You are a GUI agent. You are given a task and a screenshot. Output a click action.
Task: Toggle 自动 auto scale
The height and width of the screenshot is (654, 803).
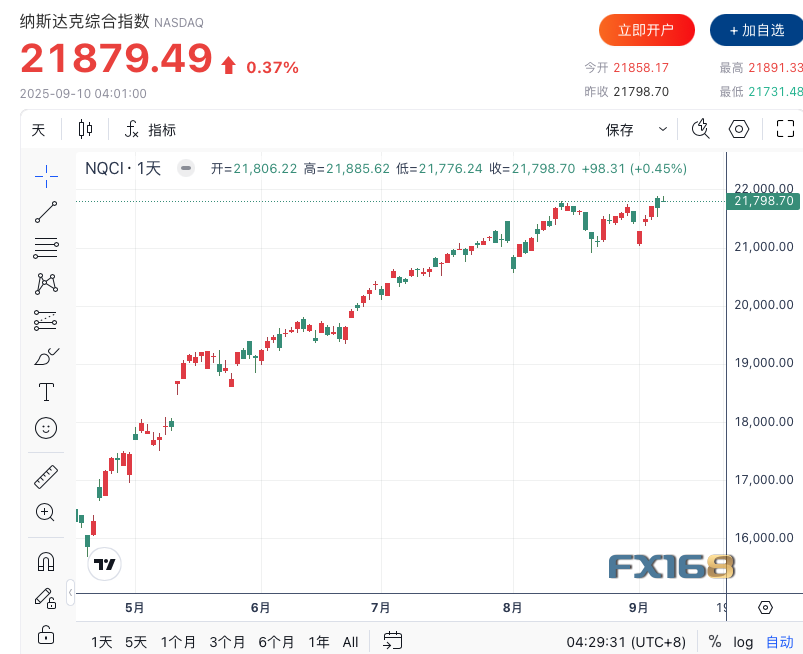coord(779,641)
